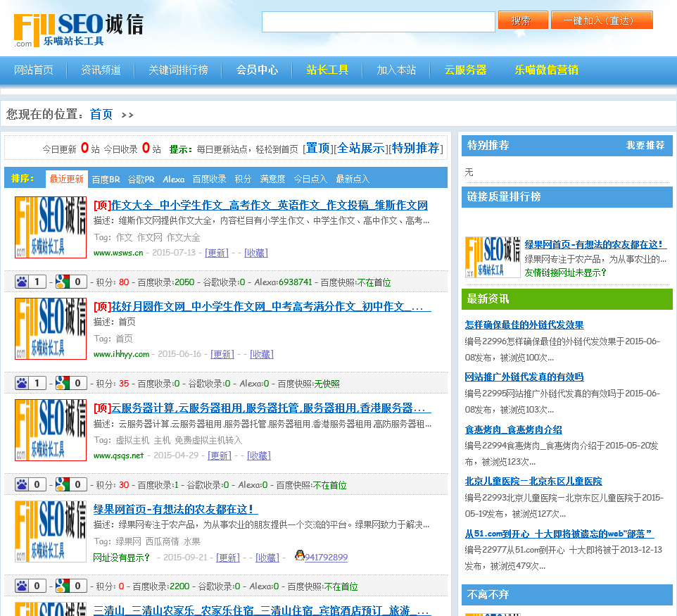The height and width of the screenshot is (616, 677).
Task: Click the 全站展示 link
Action: (x=361, y=148)
